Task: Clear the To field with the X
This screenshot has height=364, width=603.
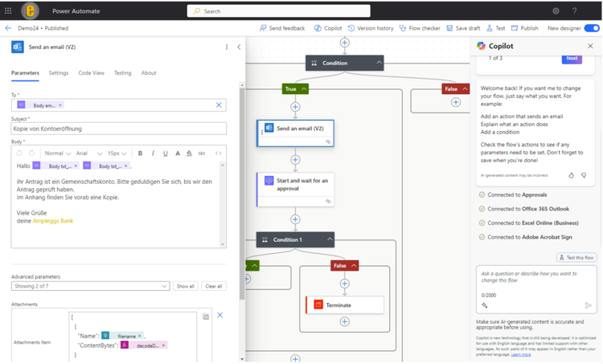Action: tap(219, 105)
